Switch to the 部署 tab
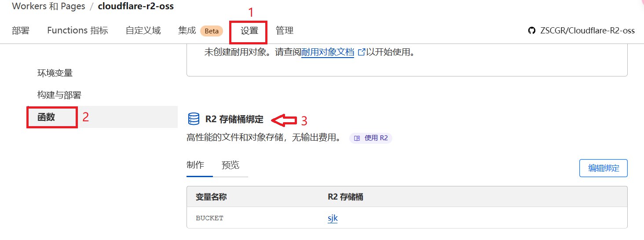The image size is (644, 240). (x=21, y=31)
